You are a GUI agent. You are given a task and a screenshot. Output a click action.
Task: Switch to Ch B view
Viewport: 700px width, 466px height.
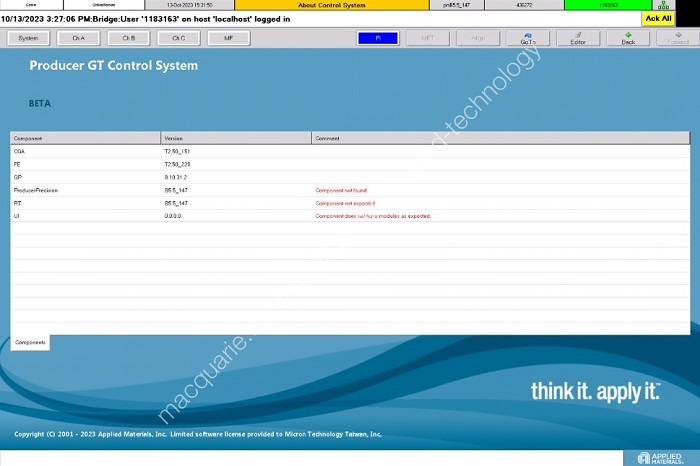click(128, 38)
